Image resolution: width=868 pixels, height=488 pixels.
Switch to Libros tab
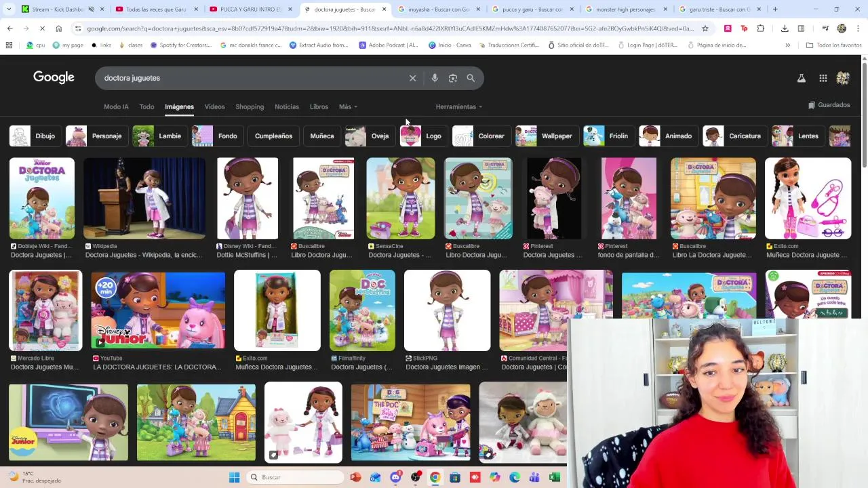[x=319, y=106]
